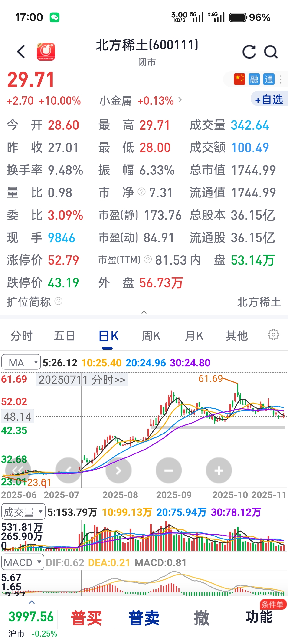This screenshot has width=288, height=644.
Task: Tap the 条件单 red badge
Action: (273, 605)
